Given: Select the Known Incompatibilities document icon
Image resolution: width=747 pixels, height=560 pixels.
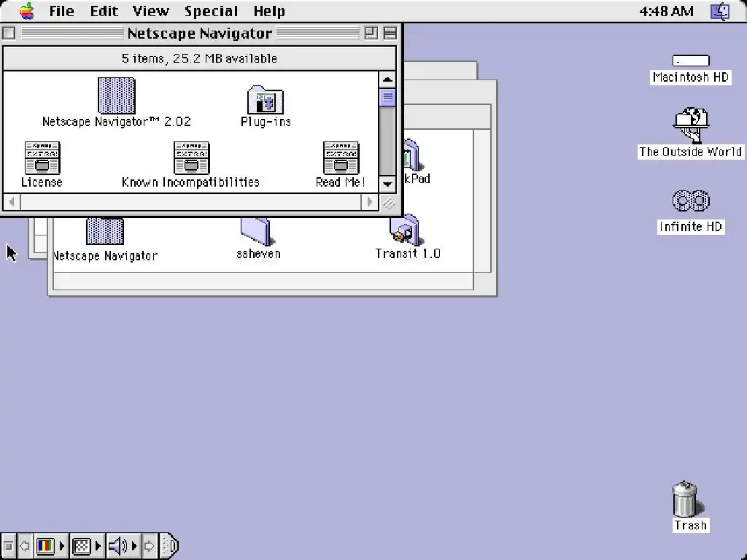Looking at the screenshot, I should (x=191, y=157).
